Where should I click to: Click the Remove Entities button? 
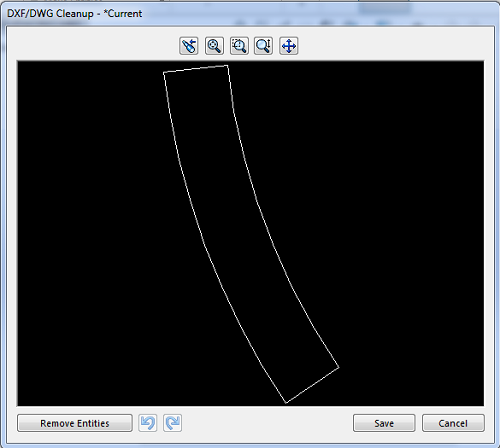75,423
